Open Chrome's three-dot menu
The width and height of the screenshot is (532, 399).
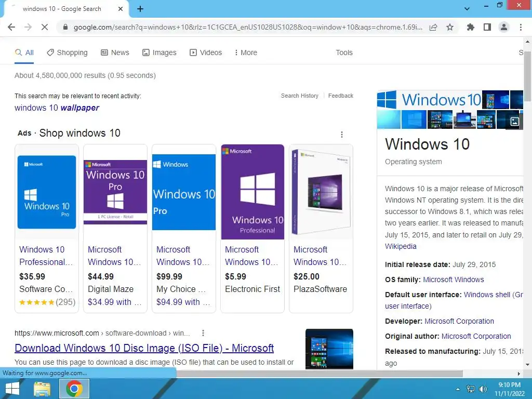click(521, 27)
